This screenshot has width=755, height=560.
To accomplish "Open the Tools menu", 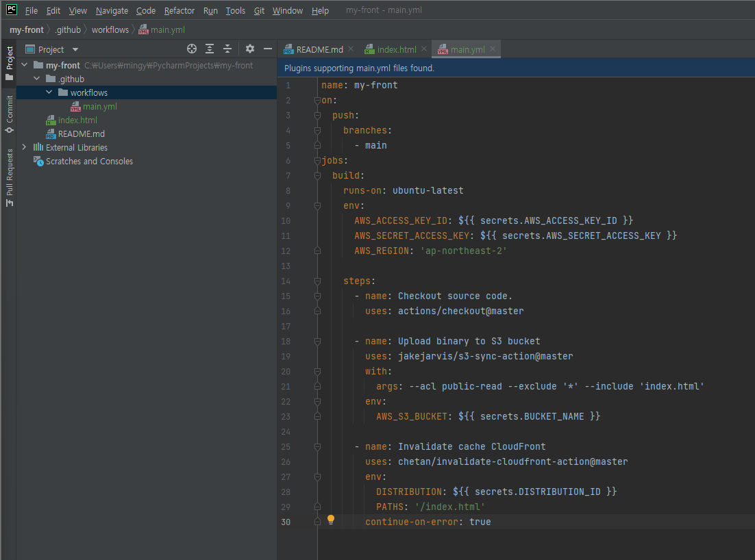I will pos(236,10).
